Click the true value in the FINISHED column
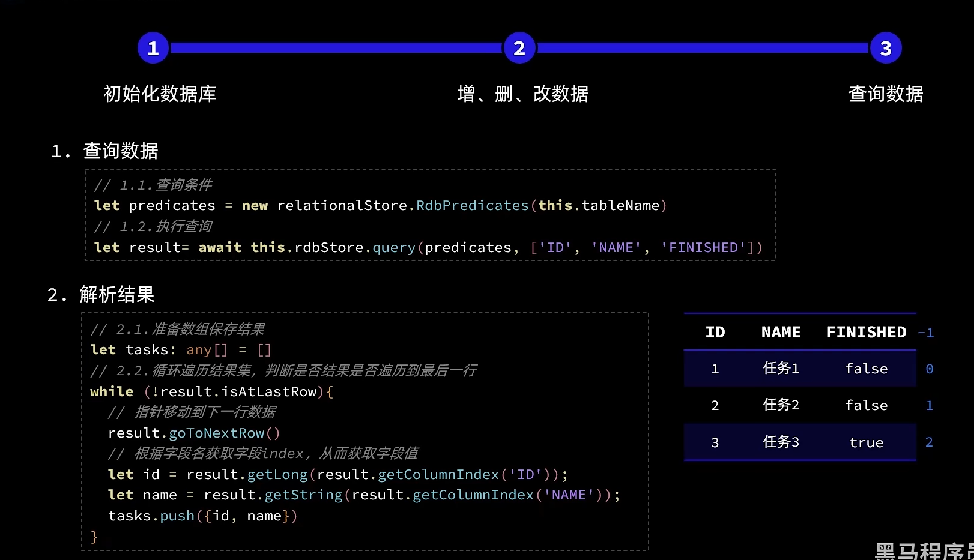 [866, 442]
